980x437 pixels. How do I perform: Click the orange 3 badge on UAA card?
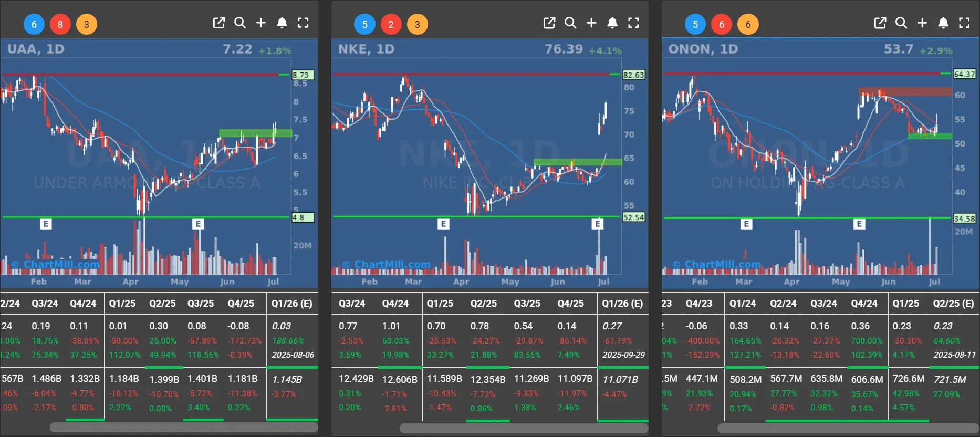point(87,24)
